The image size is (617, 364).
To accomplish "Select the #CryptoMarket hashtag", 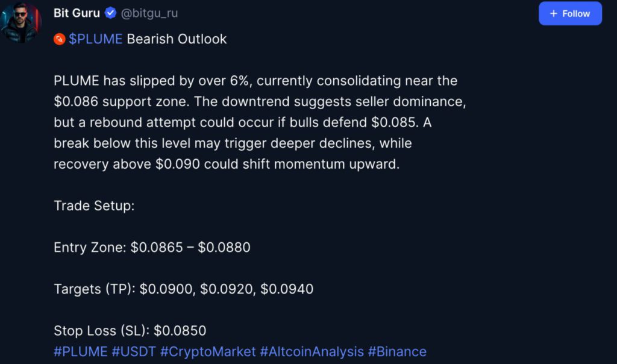I will (208, 351).
